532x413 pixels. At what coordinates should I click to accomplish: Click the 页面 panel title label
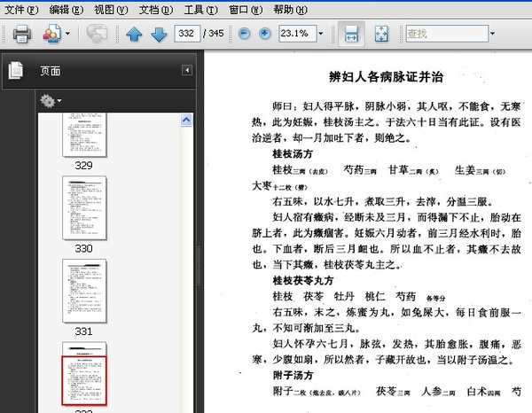coord(51,71)
